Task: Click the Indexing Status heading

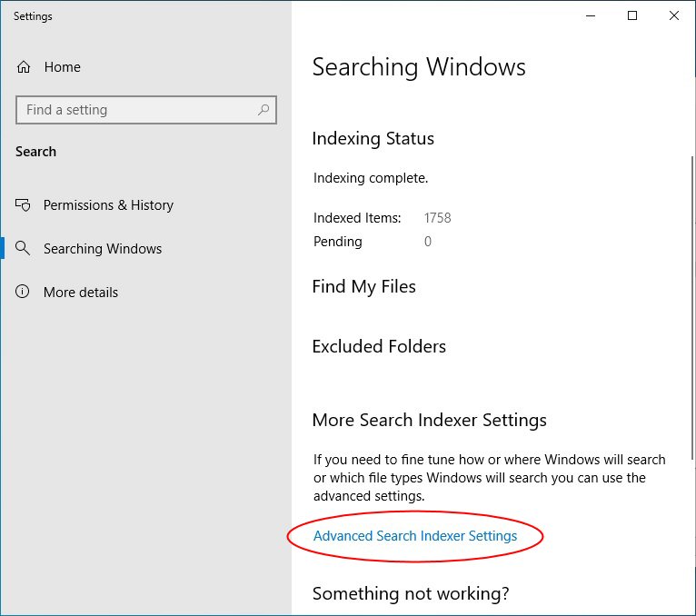Action: coord(373,138)
